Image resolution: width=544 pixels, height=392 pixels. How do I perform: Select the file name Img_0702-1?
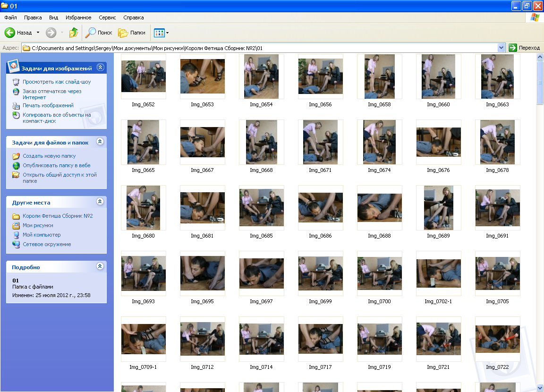[x=438, y=301]
